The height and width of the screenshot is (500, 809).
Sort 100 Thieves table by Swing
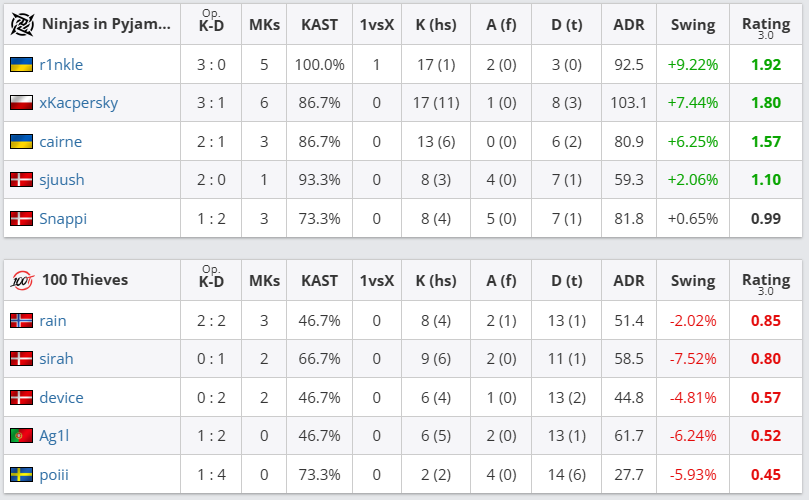(693, 280)
